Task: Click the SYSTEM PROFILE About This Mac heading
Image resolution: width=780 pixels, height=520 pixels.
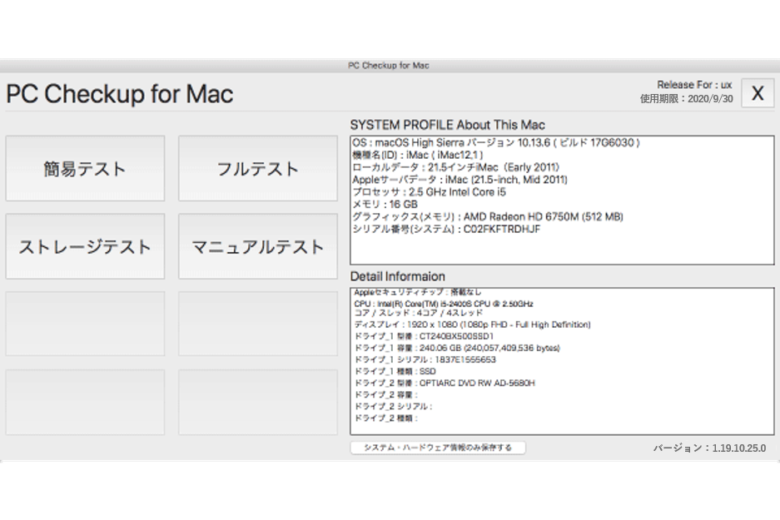Action: (x=448, y=125)
